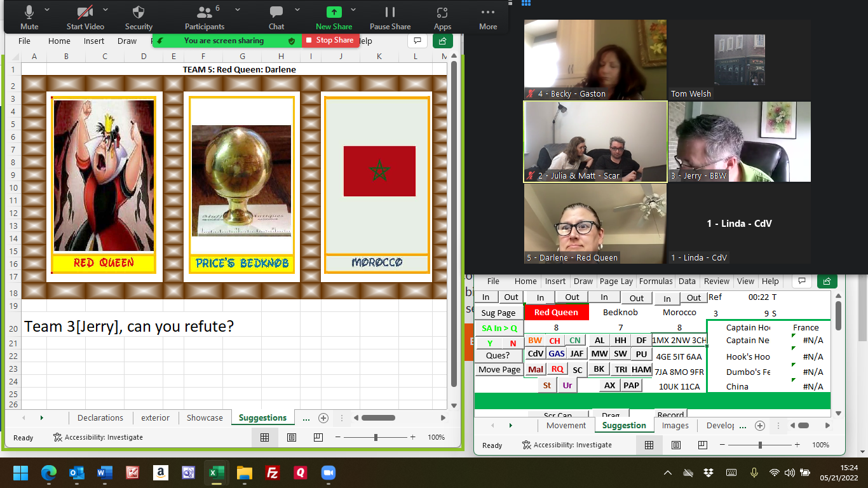Switch to the Images sheet tab
This screenshot has width=868, height=488.
tap(675, 425)
